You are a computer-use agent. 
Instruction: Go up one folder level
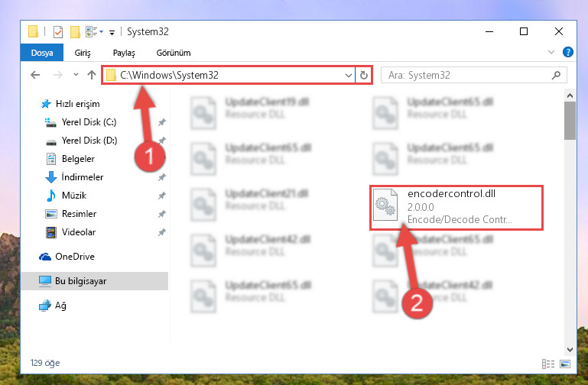(92, 75)
